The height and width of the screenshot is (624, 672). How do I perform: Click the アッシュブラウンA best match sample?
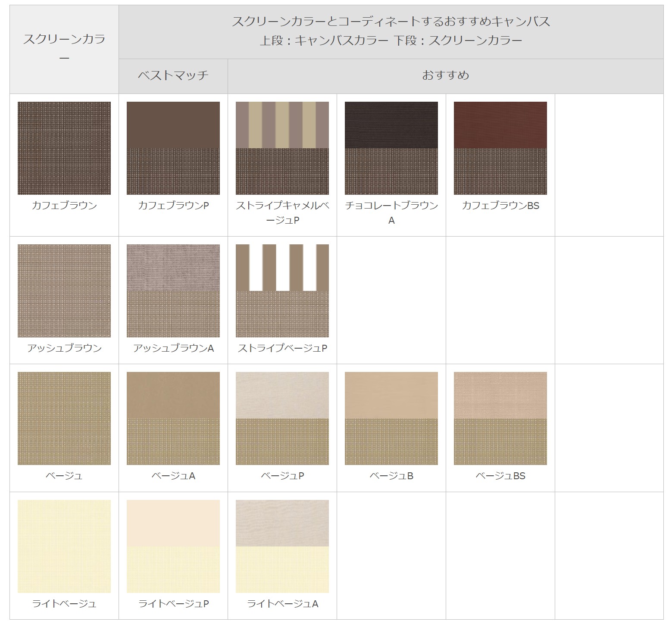(x=173, y=291)
